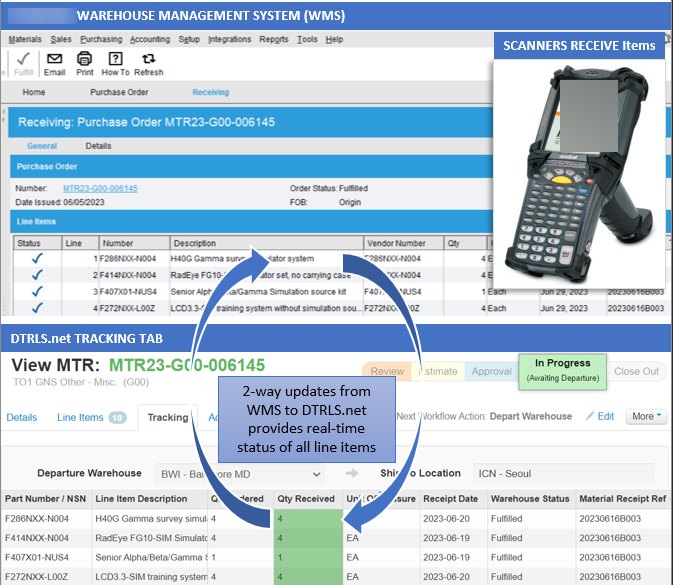
Task: Click status checkmark for line F407X01-NUS4
Action: [x=37, y=291]
